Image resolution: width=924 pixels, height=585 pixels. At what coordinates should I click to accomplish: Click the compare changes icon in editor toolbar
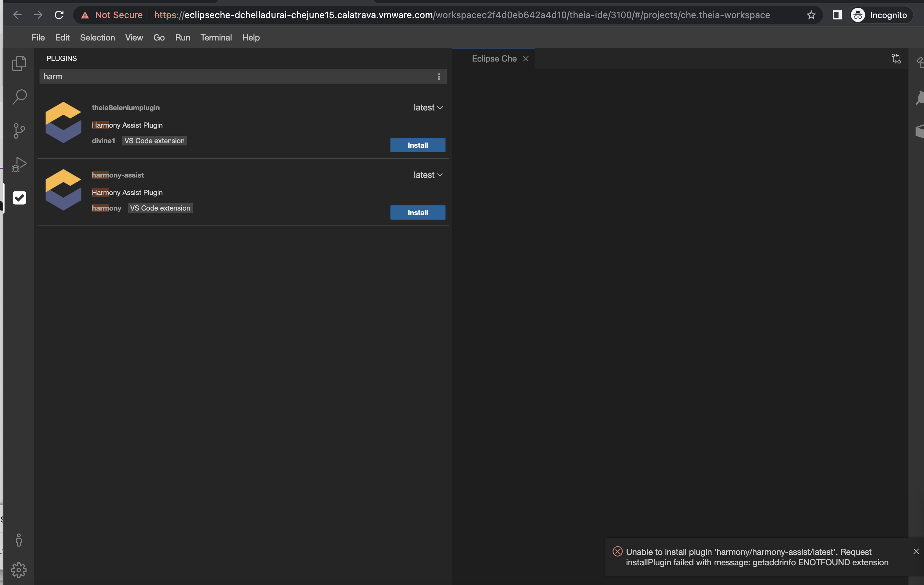(896, 59)
